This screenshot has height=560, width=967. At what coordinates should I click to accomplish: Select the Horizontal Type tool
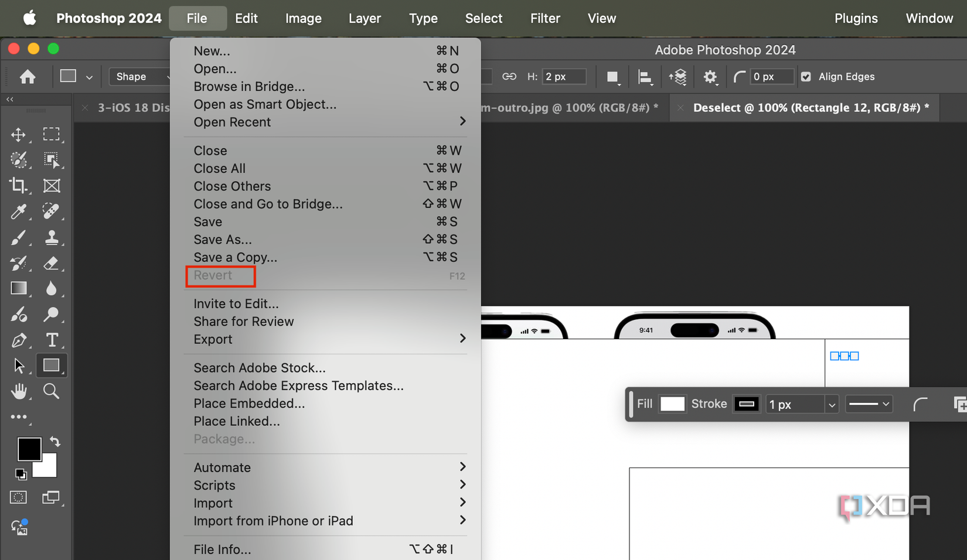click(x=52, y=340)
